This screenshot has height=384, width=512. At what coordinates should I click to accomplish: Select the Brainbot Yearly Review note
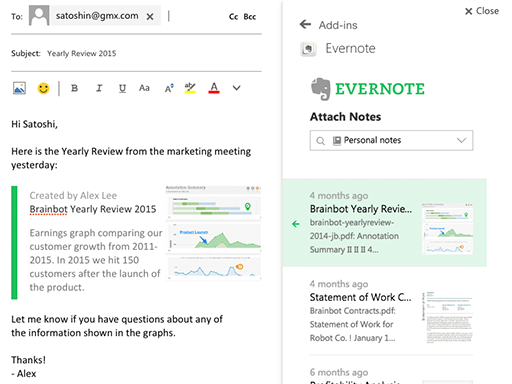coord(384,223)
